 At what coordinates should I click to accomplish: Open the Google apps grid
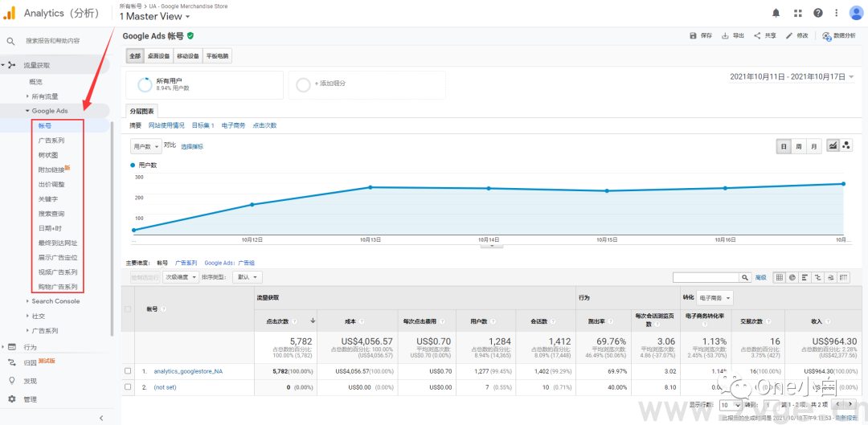798,13
